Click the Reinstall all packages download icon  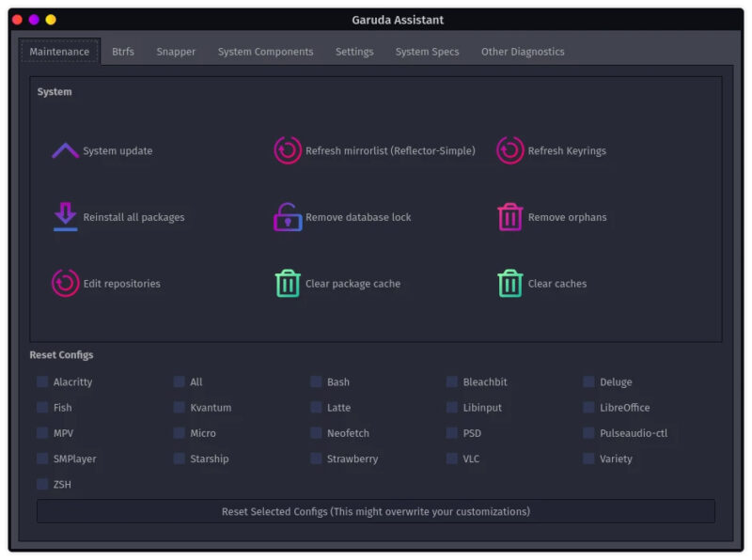tap(65, 217)
